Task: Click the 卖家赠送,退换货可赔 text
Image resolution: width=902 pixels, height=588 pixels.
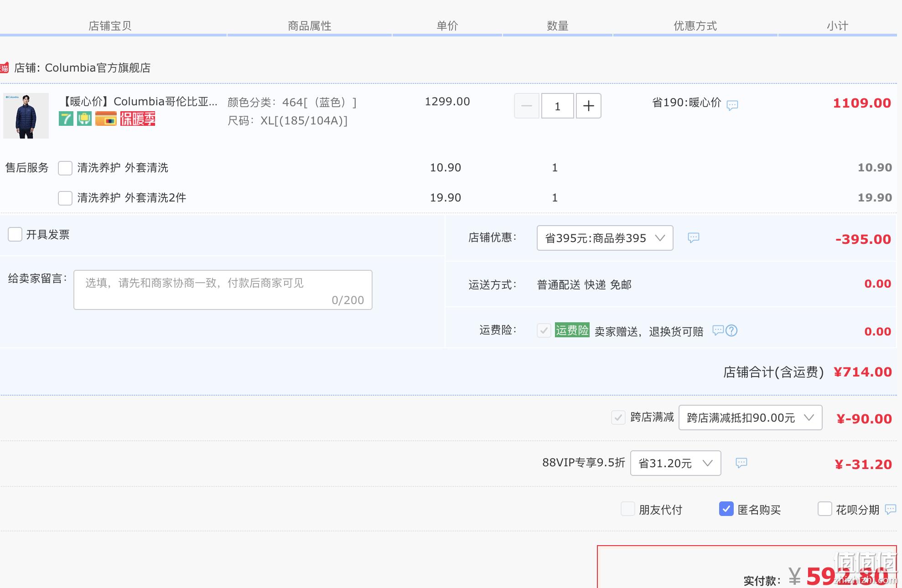Action: 649,331
